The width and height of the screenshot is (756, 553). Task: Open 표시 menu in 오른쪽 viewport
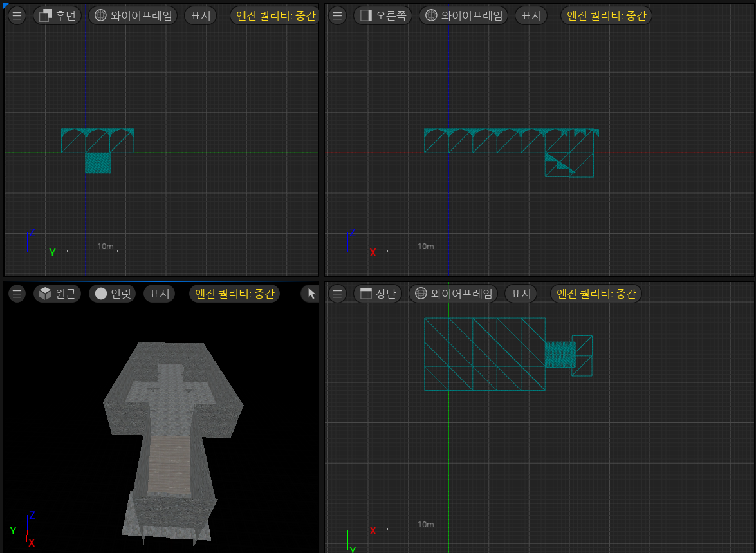click(531, 15)
